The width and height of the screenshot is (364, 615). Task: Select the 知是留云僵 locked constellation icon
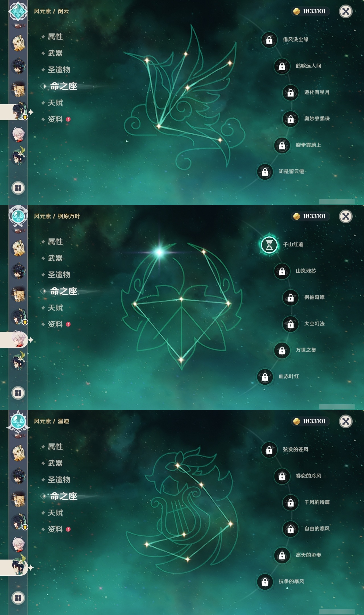265,172
